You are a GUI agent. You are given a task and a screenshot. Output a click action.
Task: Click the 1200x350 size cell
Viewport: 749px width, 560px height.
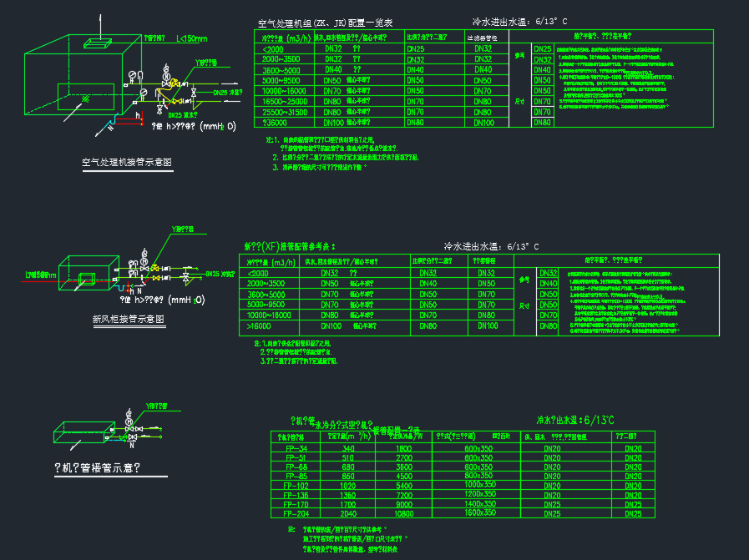480,493
